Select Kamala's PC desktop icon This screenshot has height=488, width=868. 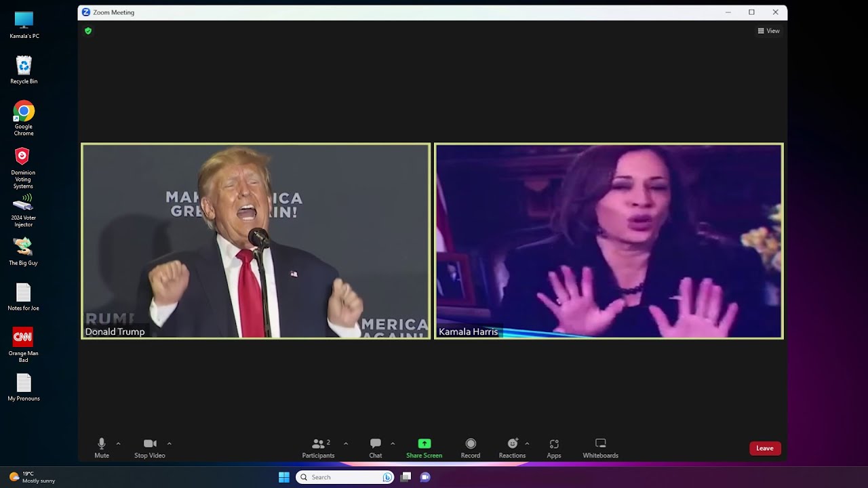(24, 25)
